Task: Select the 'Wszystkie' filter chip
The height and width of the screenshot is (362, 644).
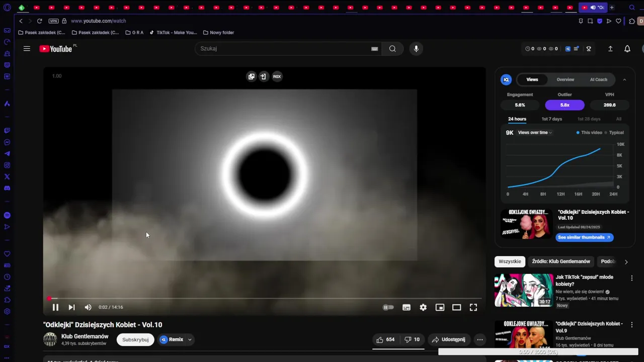Action: tap(510, 261)
